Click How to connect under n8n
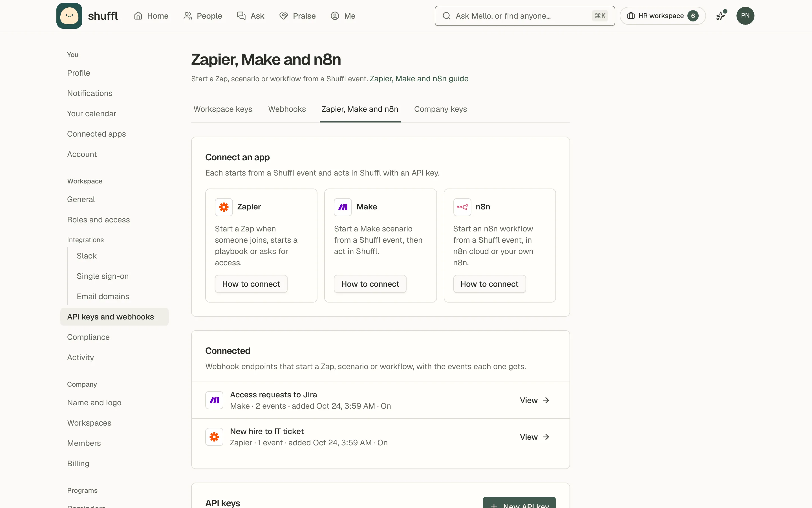 point(489,284)
